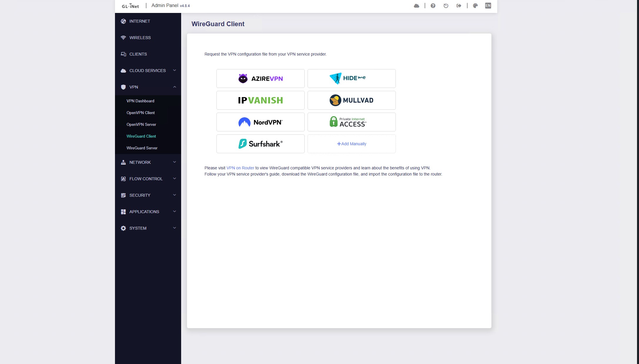
Task: Open the VPN Dashboard submenu item
Action: [140, 101]
